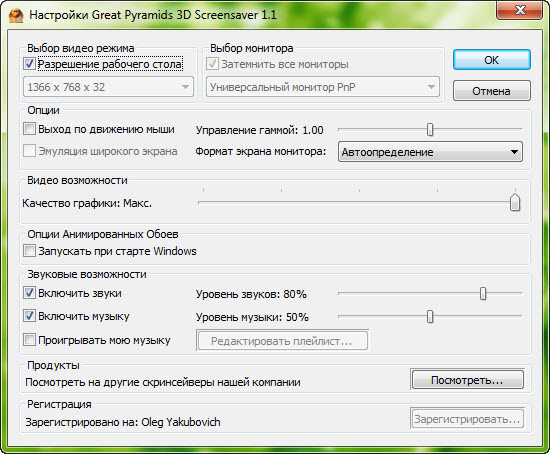Click 'Управление гаммой: 1.00' label

[x=260, y=130]
